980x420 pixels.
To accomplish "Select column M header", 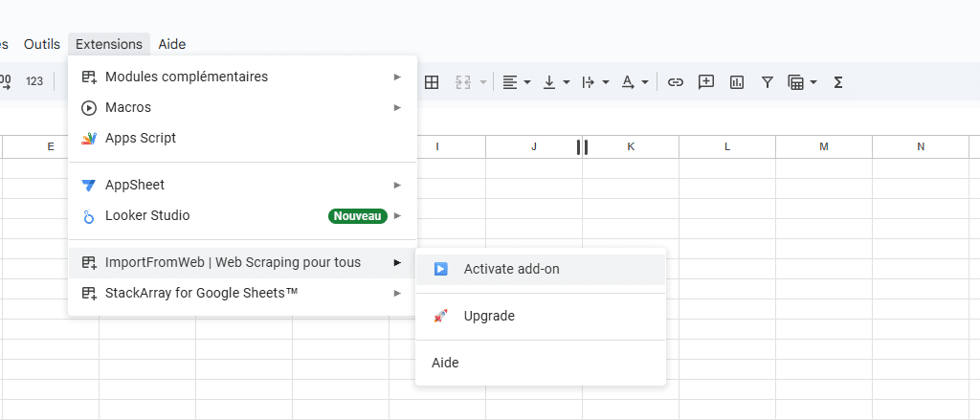I will (823, 146).
